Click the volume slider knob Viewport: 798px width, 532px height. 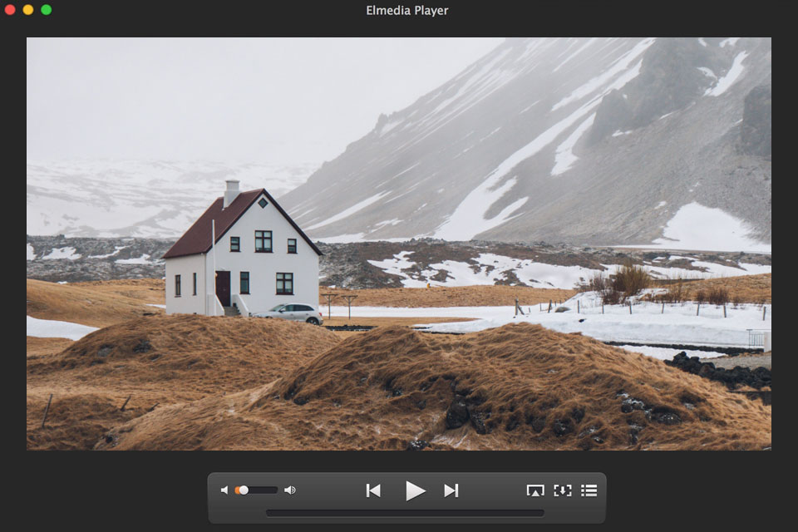pyautogui.click(x=244, y=490)
